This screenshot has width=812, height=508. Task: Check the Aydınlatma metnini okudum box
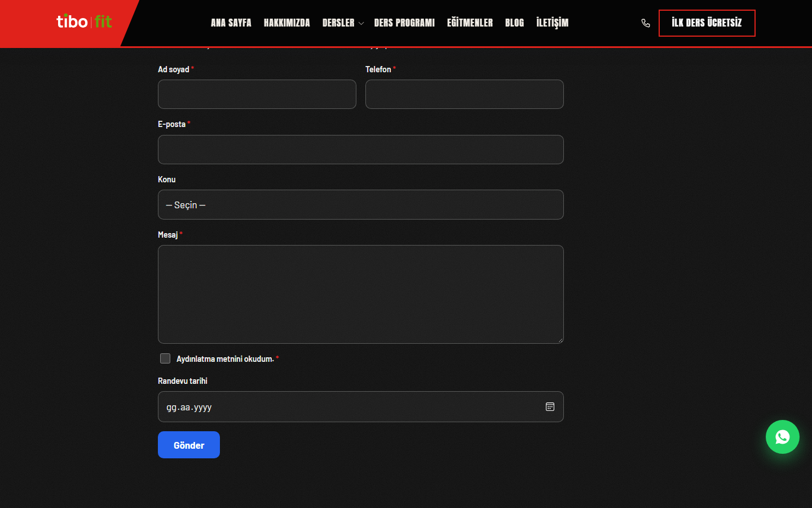coord(165,358)
